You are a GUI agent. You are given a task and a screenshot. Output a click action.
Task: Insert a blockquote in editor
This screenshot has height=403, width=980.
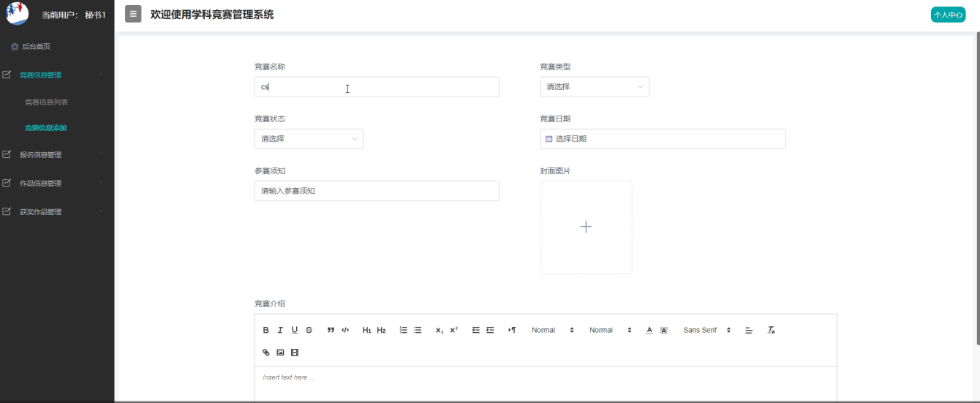(x=331, y=331)
